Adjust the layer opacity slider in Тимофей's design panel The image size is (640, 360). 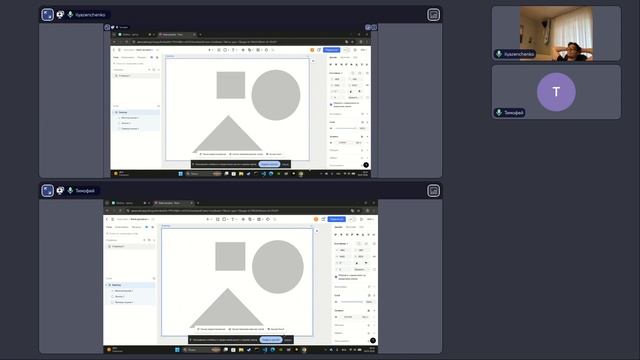point(351,302)
